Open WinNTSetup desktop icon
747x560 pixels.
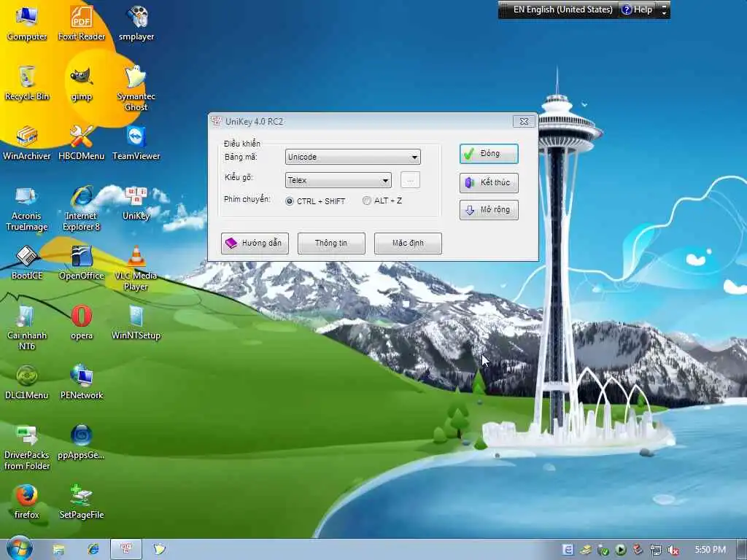136,322
